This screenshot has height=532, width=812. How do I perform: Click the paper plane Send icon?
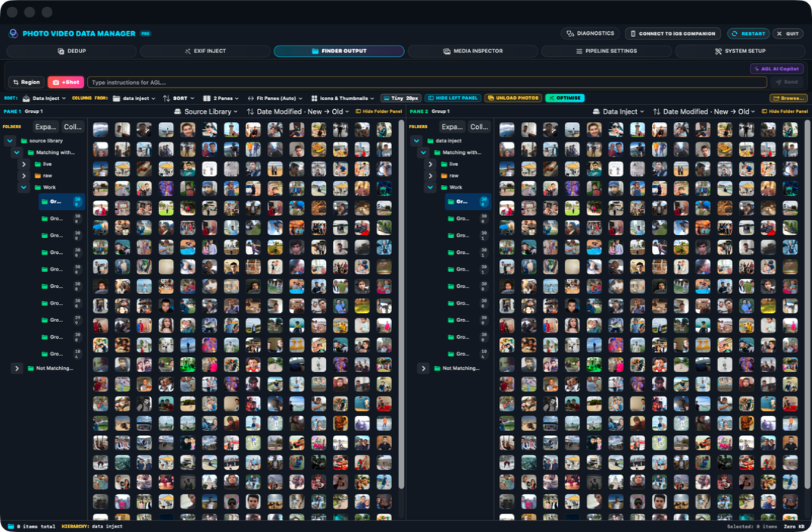[x=779, y=83]
